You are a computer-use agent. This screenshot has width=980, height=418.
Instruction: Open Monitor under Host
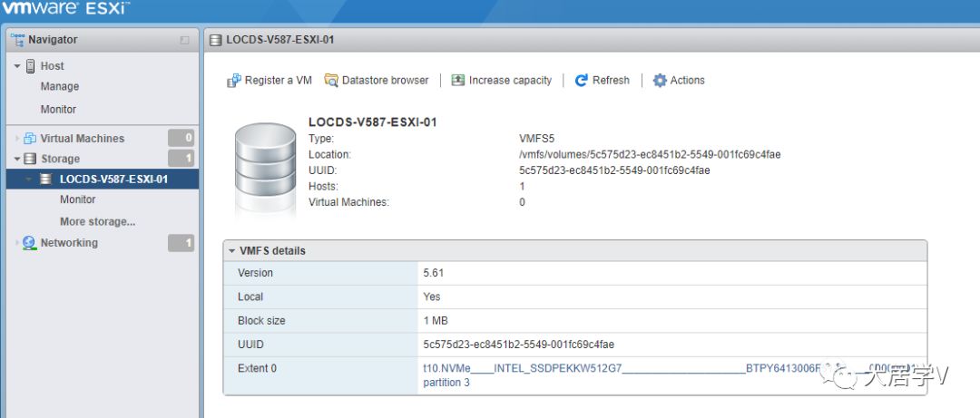tap(58, 110)
